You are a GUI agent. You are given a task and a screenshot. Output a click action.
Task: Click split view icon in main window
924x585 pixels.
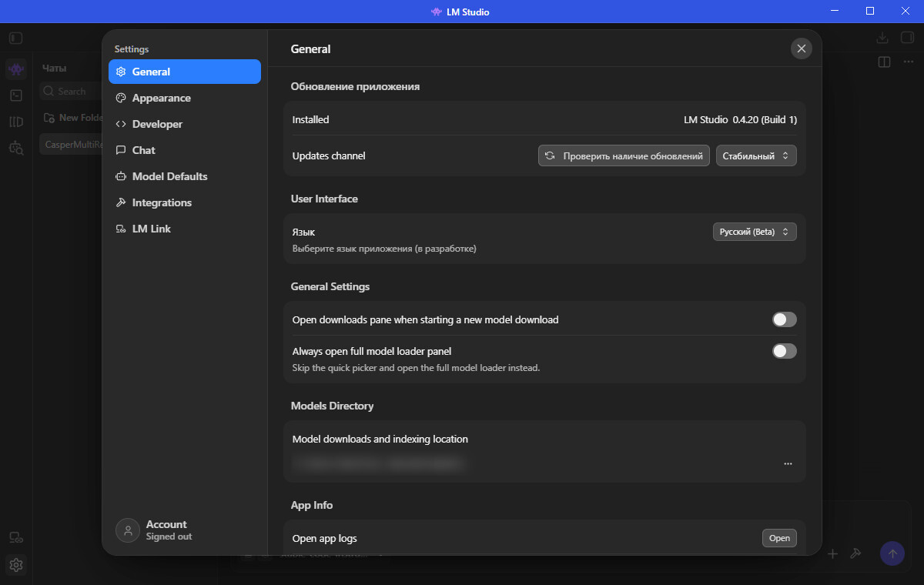[x=884, y=62]
